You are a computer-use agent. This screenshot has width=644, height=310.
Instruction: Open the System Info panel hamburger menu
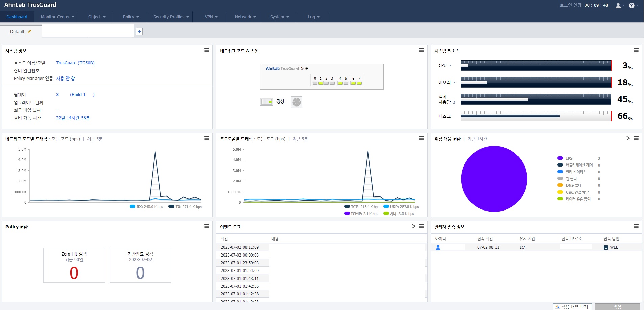click(207, 50)
